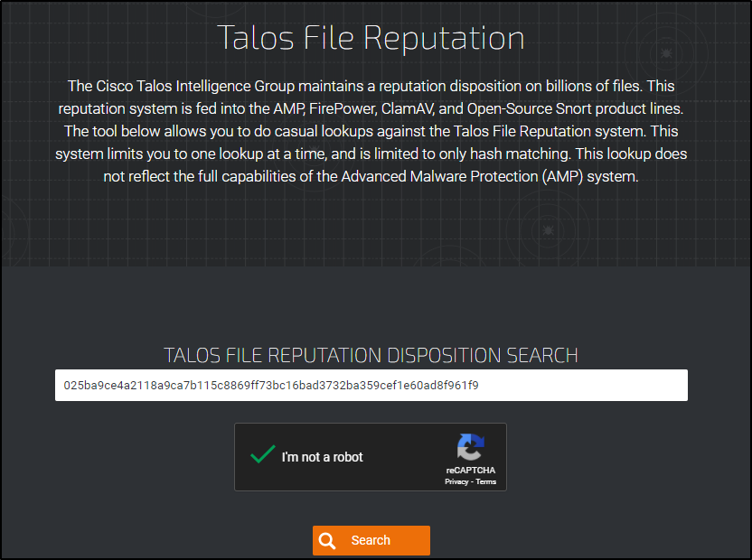This screenshot has width=752, height=560.
Task: Click the magnifying glass icon in the Search button
Action: pyautogui.click(x=327, y=541)
